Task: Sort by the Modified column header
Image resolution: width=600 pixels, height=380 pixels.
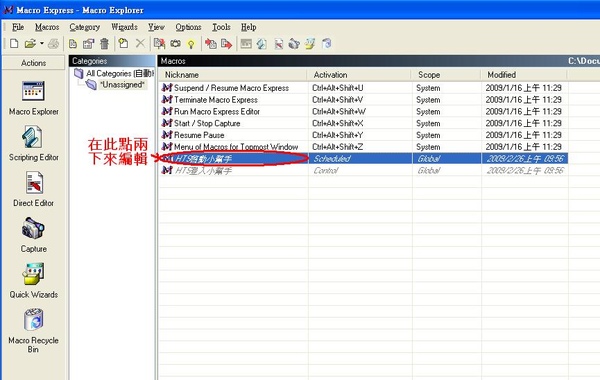Action: [x=524, y=75]
